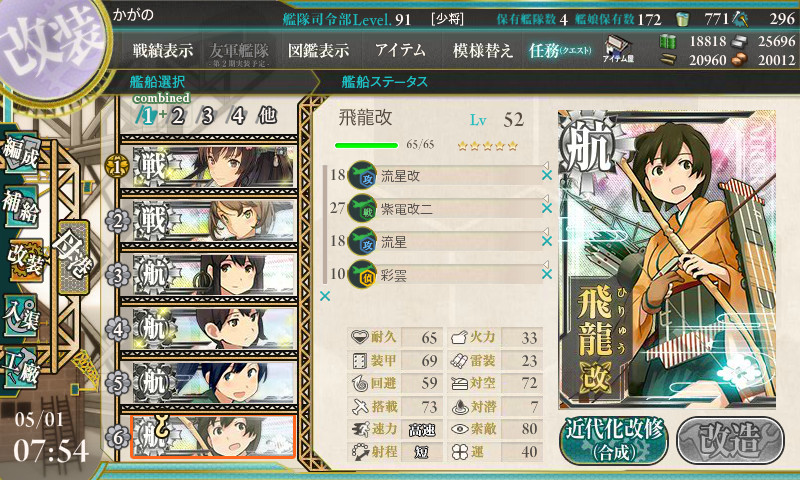The height and width of the screenshot is (480, 800).
Task: Remove 紫電改二 with its X button
Action: (x=546, y=208)
